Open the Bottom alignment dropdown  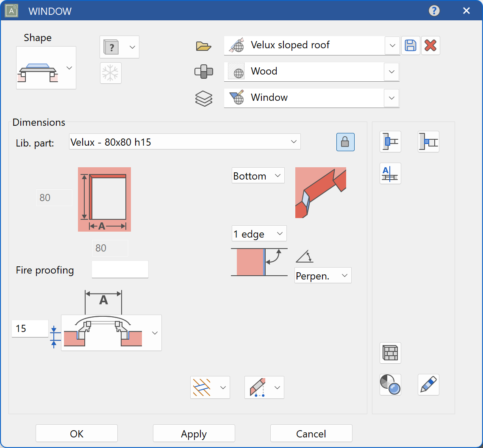tap(258, 175)
